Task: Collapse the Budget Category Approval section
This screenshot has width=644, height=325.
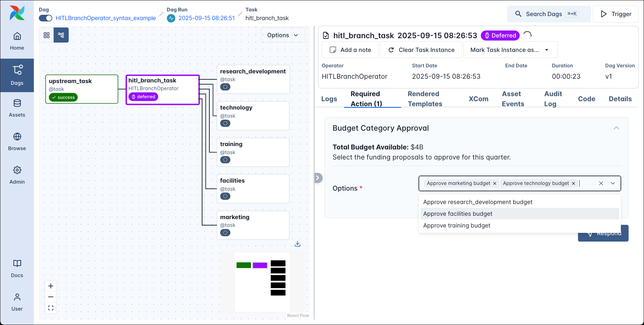Action: point(616,128)
